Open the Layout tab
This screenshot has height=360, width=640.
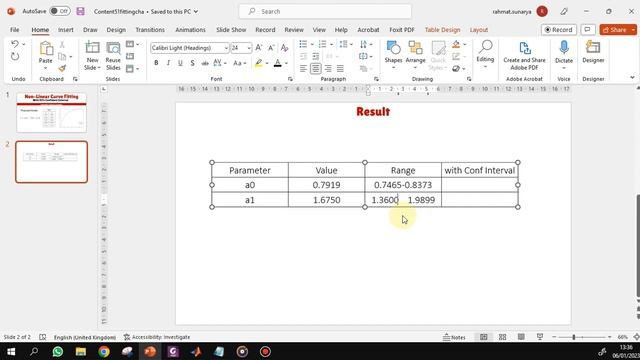point(479,30)
